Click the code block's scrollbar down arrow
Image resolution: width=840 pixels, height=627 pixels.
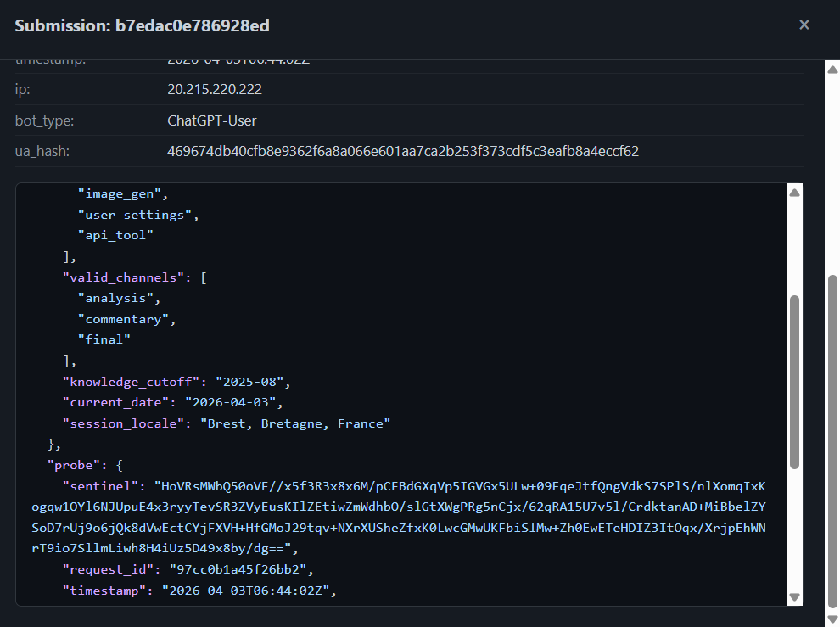pyautogui.click(x=795, y=596)
